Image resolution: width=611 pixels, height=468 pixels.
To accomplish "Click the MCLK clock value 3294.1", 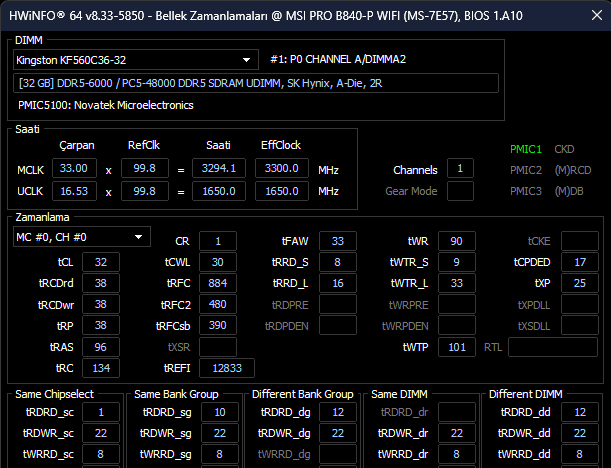I will coord(219,168).
